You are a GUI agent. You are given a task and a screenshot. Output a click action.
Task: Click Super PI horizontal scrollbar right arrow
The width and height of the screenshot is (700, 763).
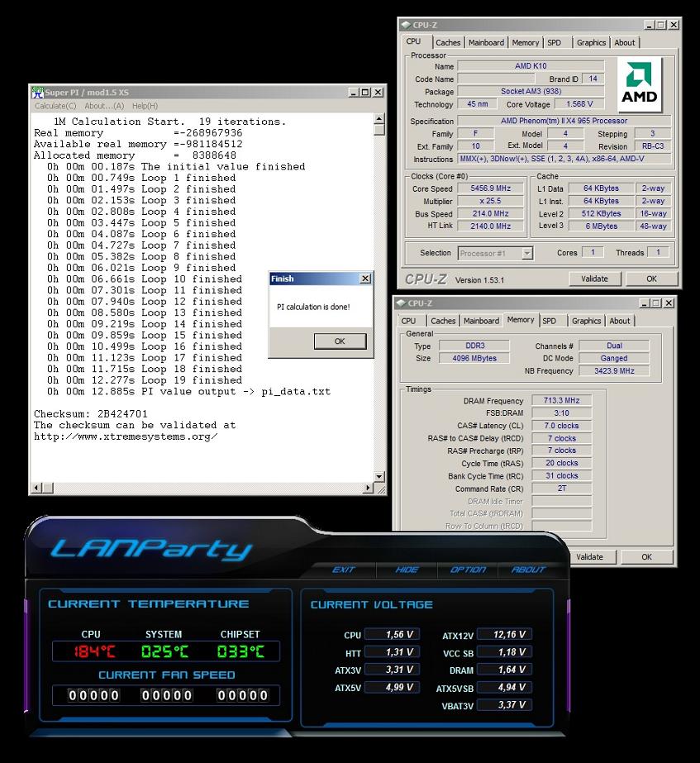click(369, 487)
